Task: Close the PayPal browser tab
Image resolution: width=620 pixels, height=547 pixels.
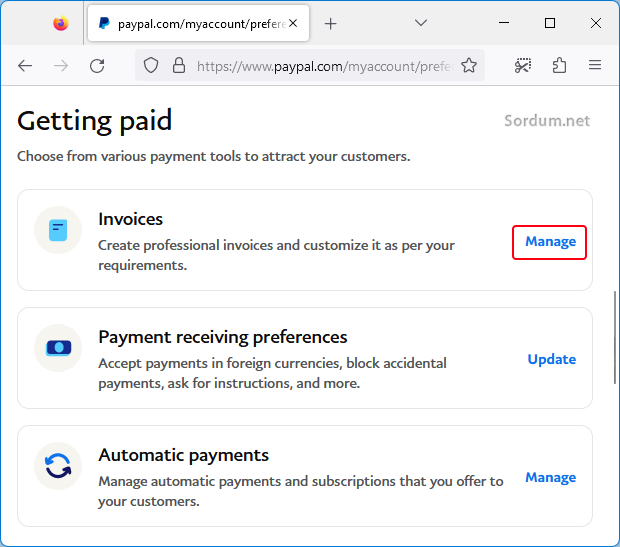Action: click(x=293, y=23)
